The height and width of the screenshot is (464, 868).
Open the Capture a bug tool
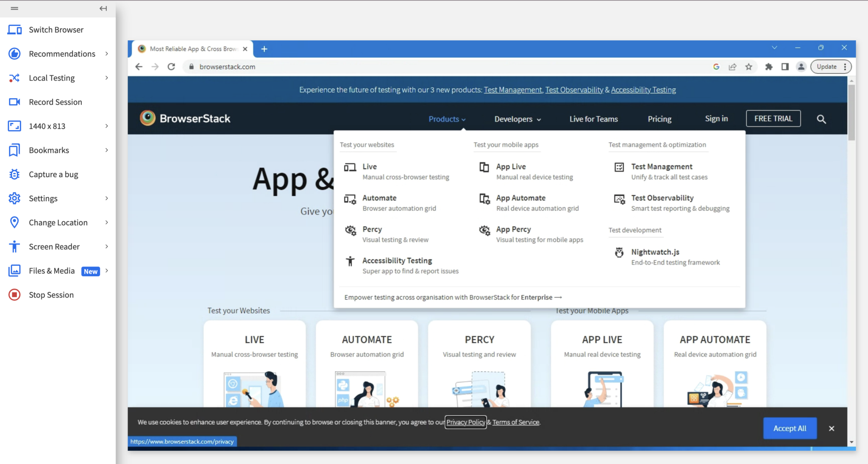[53, 174]
